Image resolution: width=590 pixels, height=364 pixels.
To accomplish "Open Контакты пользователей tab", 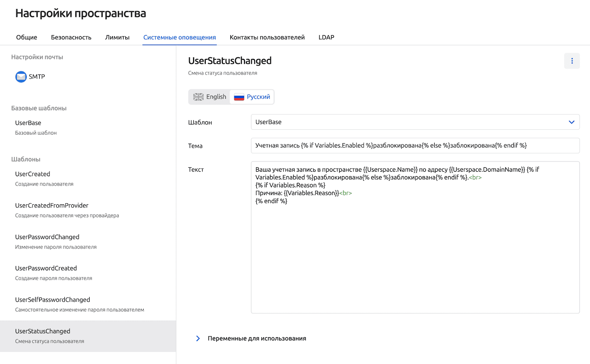I will click(267, 37).
